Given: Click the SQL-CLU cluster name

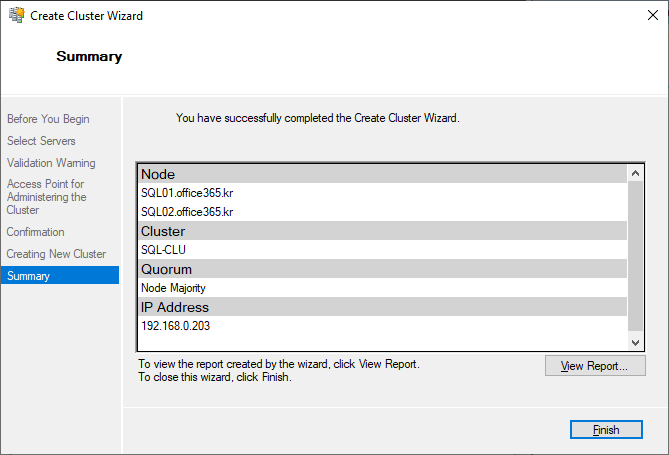Looking at the screenshot, I should (x=383, y=250).
